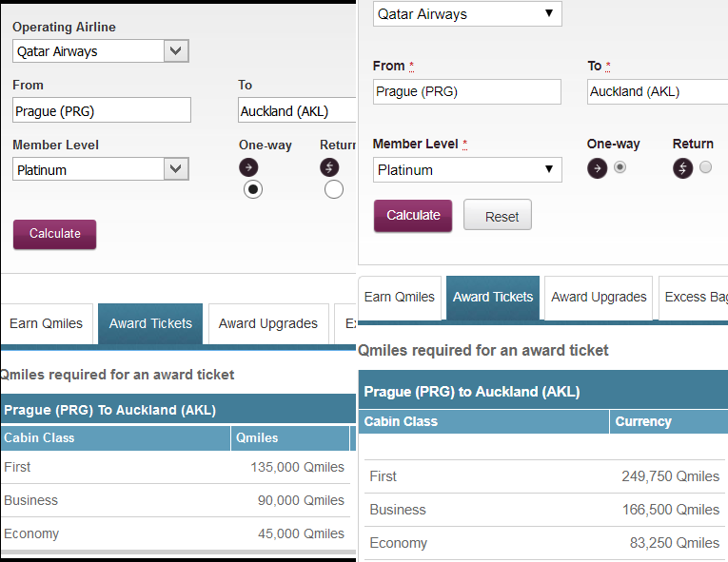Click Economy row label in left table
The image size is (728, 562).
(31, 533)
